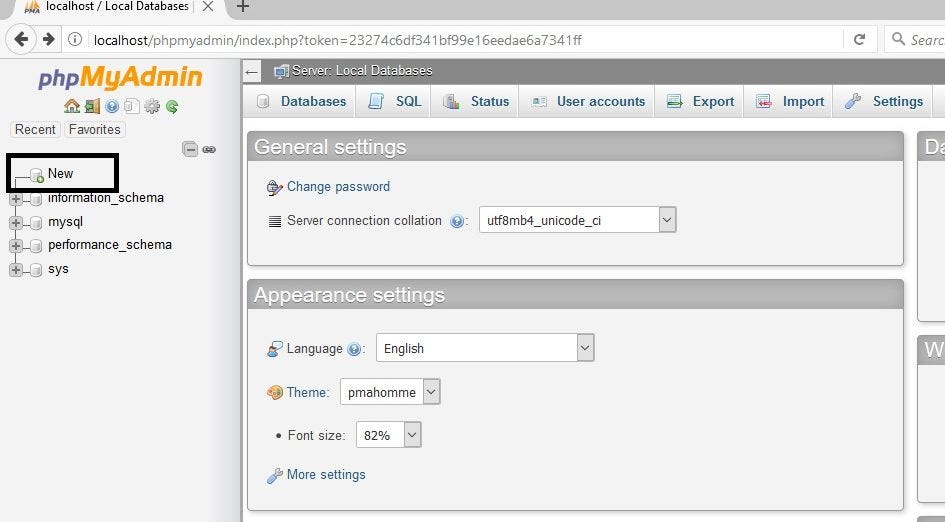Click help icon beside Server connection collation
This screenshot has height=522, width=945.
[x=457, y=221]
